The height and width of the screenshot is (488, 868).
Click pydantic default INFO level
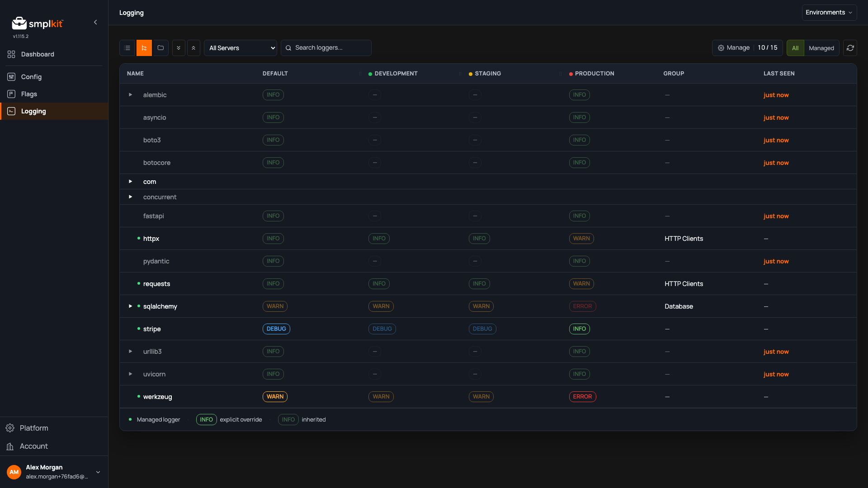(273, 261)
